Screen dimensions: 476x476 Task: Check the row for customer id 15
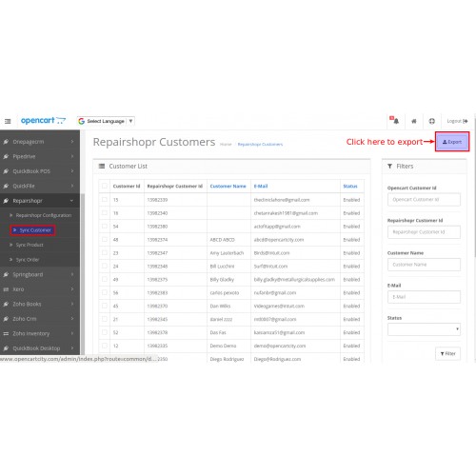pos(105,200)
